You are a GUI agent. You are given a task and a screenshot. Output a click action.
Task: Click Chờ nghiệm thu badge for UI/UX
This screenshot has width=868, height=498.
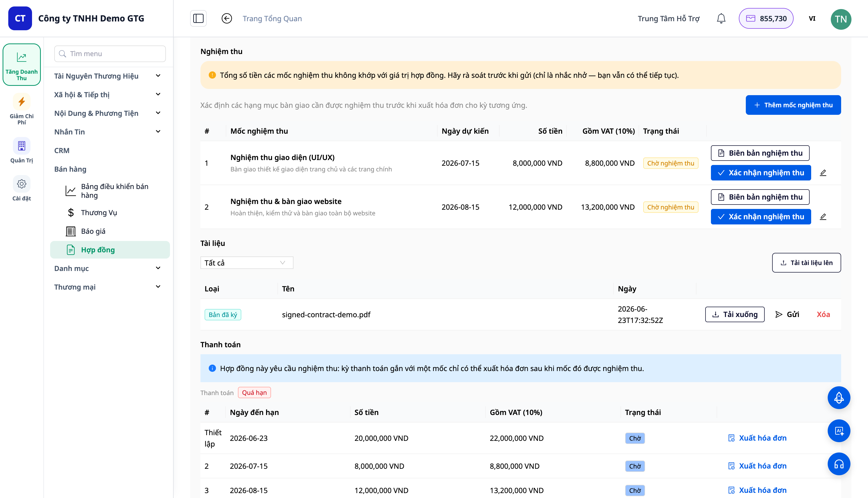(x=670, y=163)
